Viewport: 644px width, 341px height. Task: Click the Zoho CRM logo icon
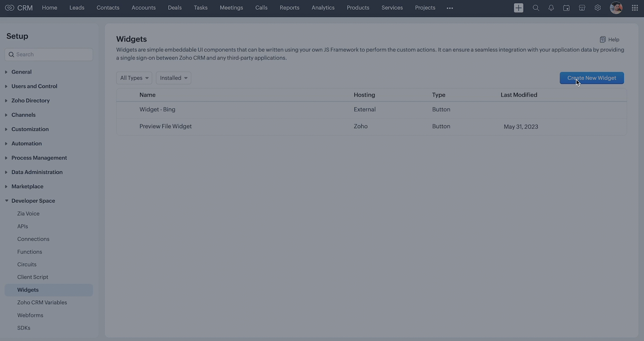[9, 8]
